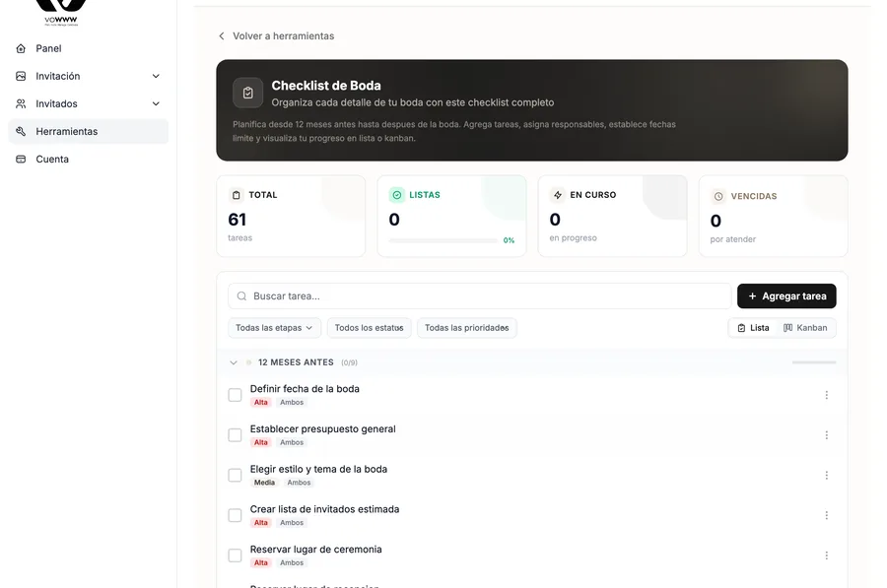Screen dimensions: 887x588
Task: Open options menu for Reservar lugar de ceremonia
Action: click(x=827, y=555)
